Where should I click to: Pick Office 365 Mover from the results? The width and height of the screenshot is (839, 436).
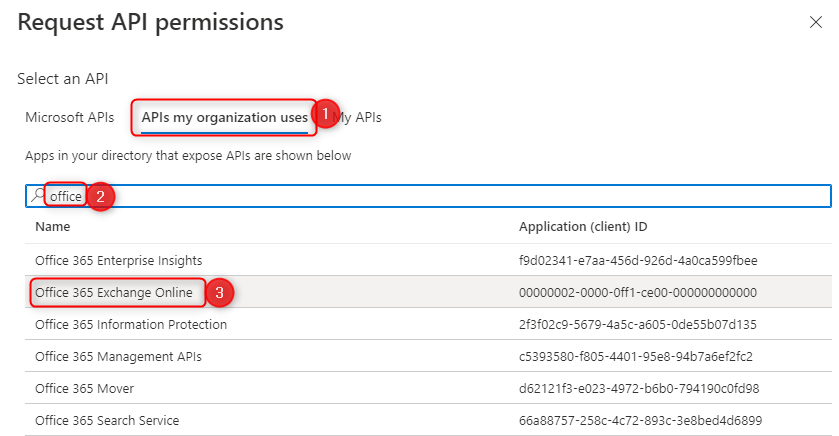(84, 388)
